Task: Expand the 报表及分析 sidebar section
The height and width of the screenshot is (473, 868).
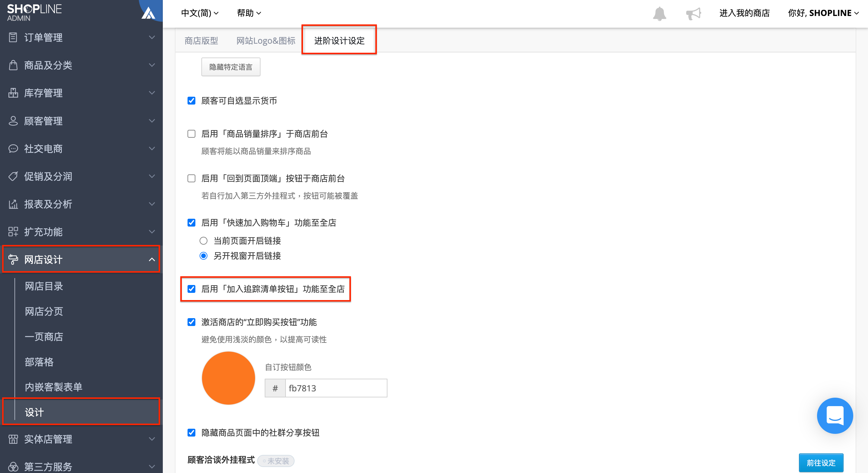Action: tap(81, 204)
